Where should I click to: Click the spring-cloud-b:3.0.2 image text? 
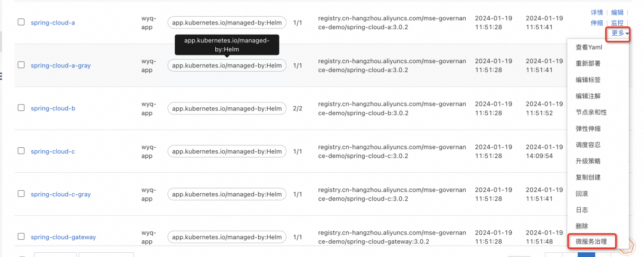click(392, 109)
